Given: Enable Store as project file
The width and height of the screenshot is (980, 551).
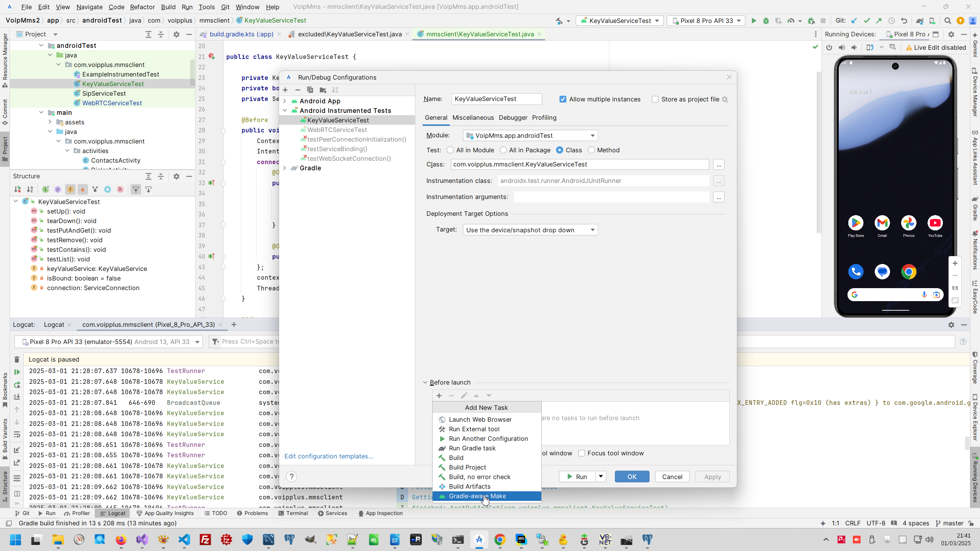Looking at the screenshot, I should (x=655, y=99).
